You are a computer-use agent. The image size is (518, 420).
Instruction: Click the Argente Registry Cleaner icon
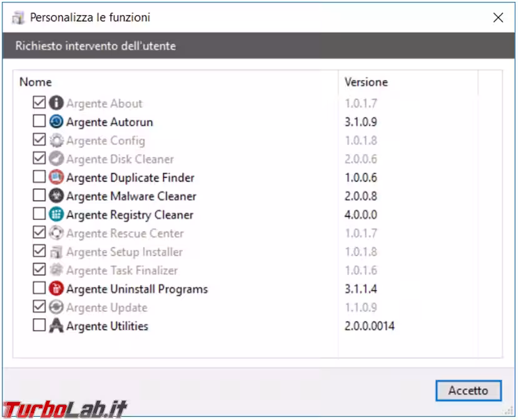56,214
